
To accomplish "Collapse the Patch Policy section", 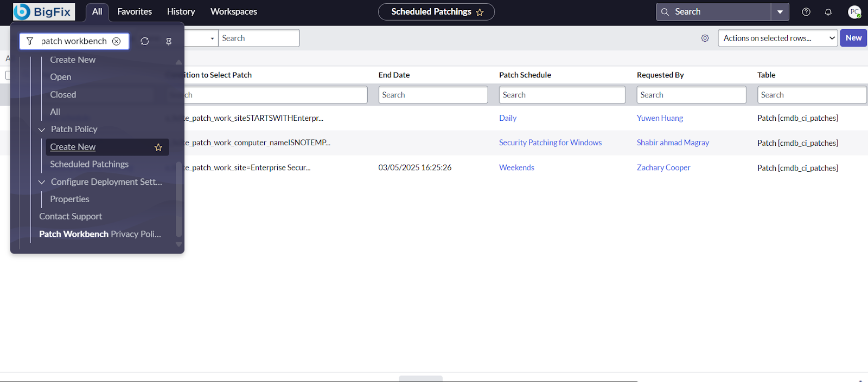I will [x=42, y=130].
